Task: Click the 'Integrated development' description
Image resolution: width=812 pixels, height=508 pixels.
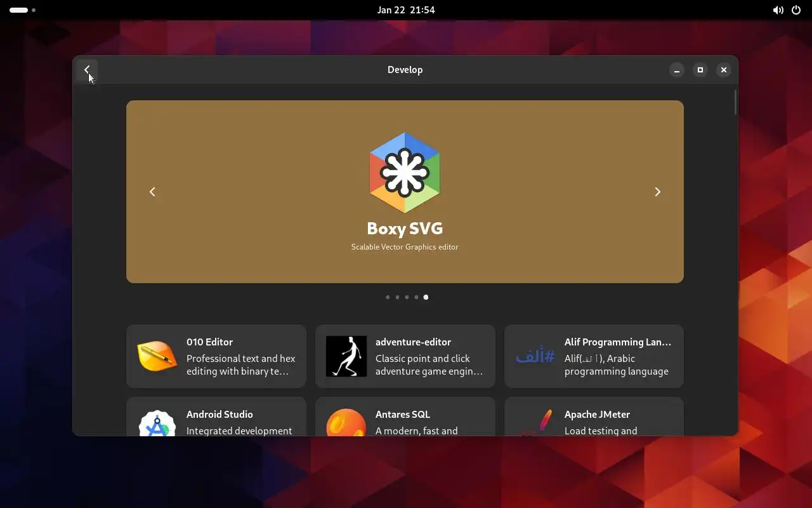Action: (239, 431)
